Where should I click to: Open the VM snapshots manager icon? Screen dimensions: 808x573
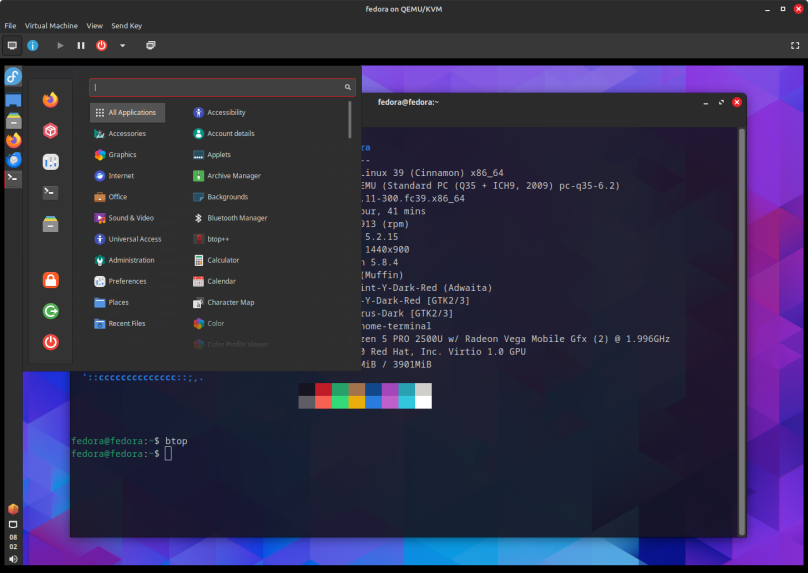click(150, 45)
